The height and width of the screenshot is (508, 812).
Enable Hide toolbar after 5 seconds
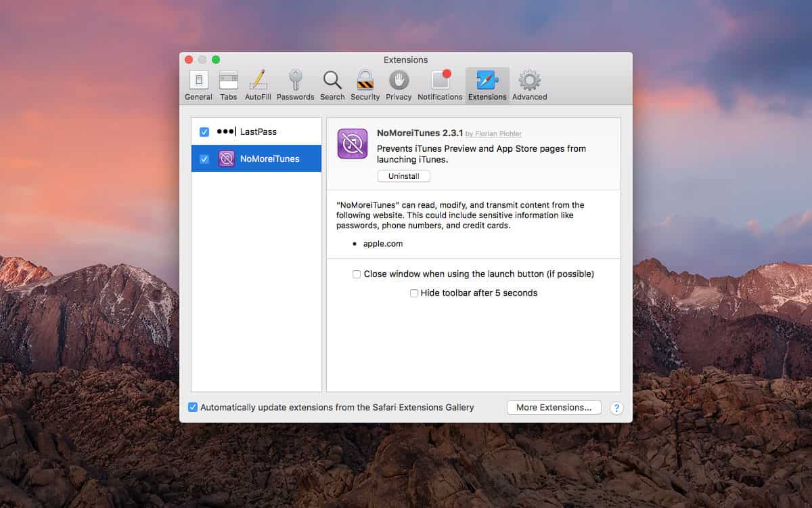(x=414, y=293)
